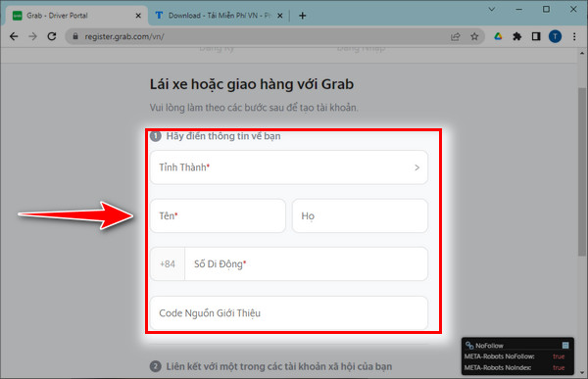Open tab search chevron in title bar
Viewport: 588px width, 379px height.
(492, 10)
